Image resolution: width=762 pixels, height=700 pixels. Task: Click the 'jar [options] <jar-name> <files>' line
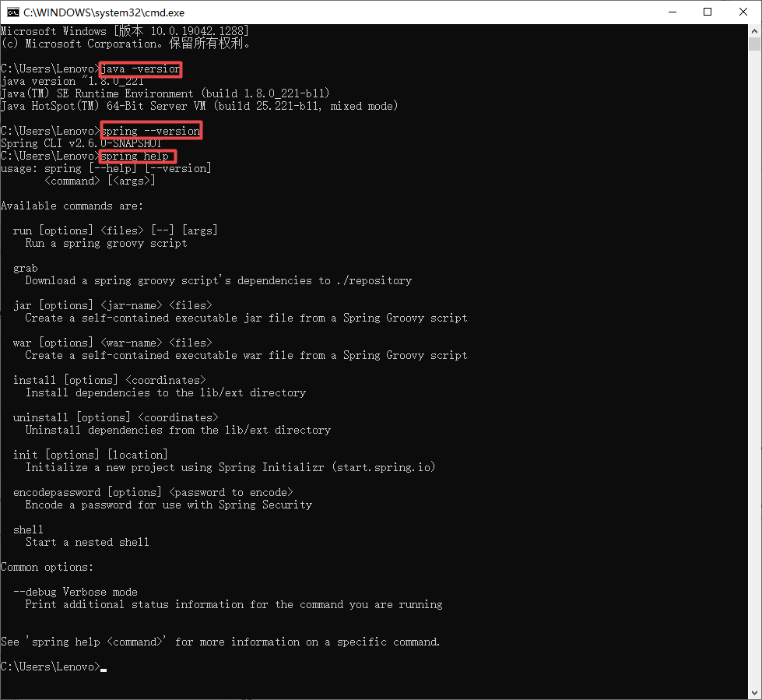[x=112, y=305]
